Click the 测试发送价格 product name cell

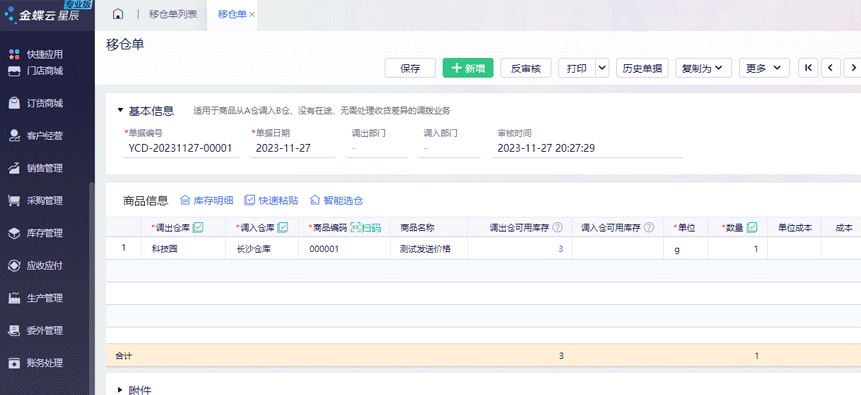429,248
